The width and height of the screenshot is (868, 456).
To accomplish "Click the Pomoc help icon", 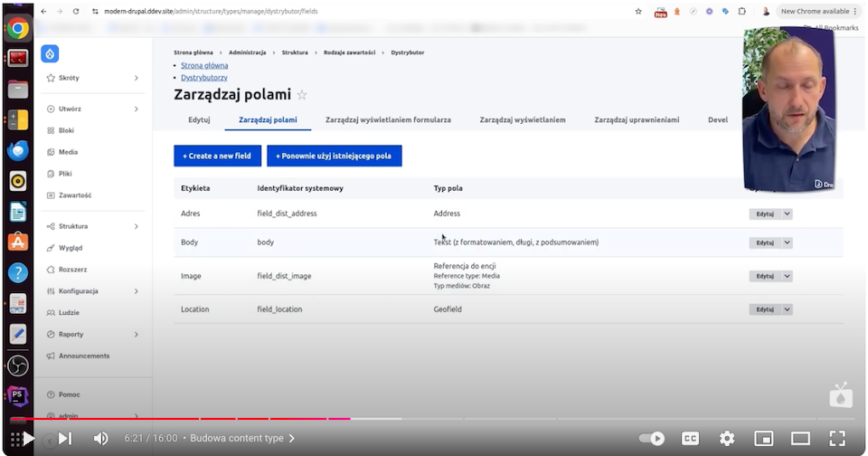I will tap(51, 395).
